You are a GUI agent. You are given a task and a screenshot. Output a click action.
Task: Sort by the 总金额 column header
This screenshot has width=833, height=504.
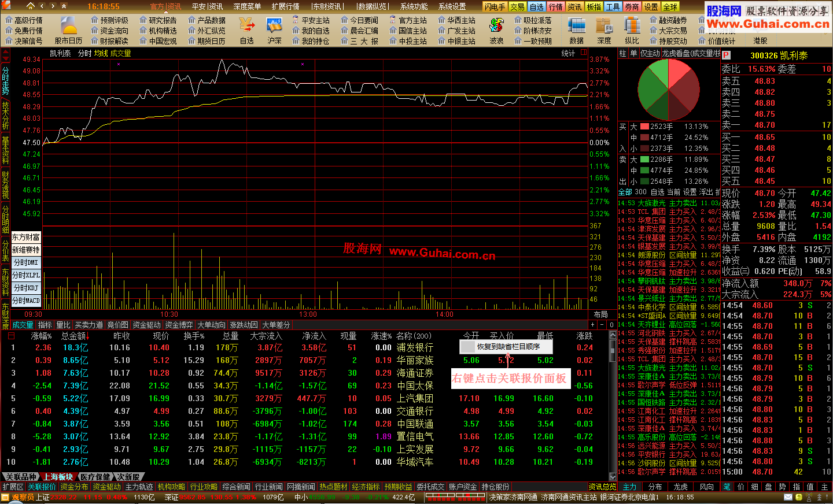[x=76, y=336]
